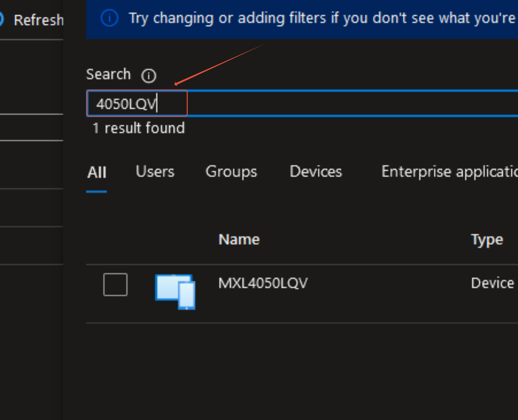Screen dimensions: 518x420
Task: Sort results by Name column header
Action: click(239, 240)
